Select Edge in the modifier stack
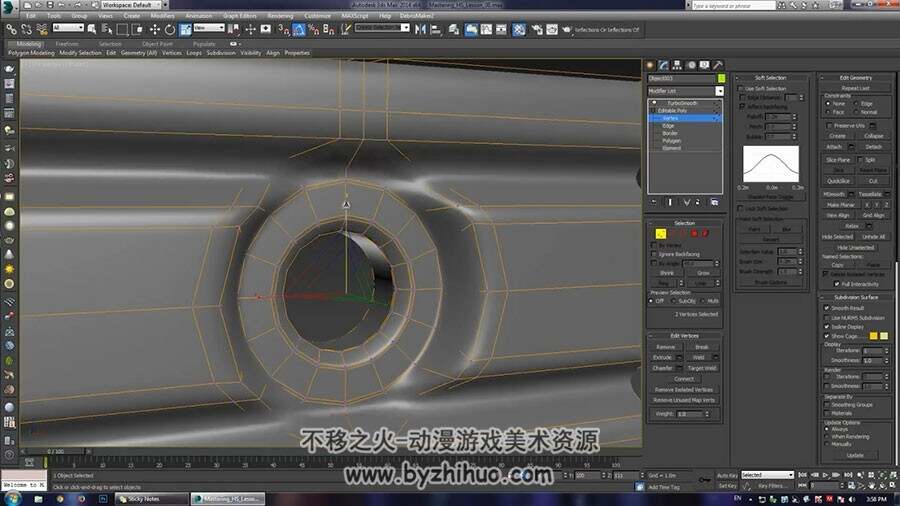This screenshot has height=506, width=900. coord(669,126)
